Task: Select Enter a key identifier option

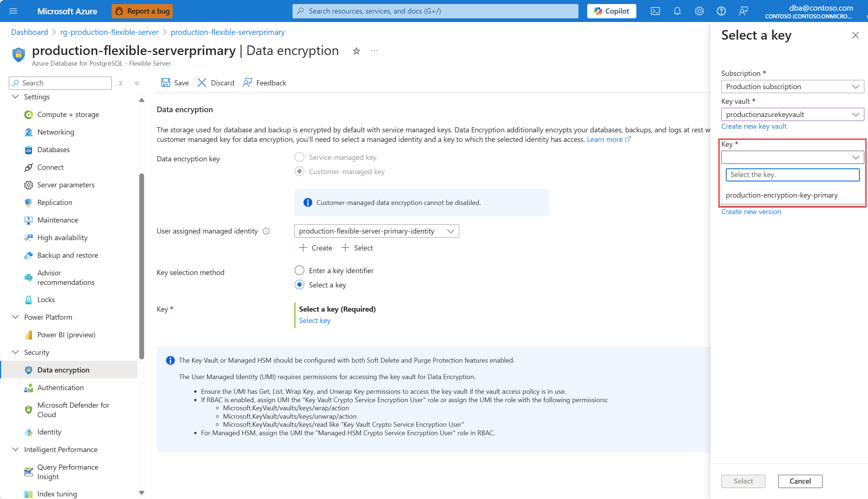Action: [x=299, y=271]
